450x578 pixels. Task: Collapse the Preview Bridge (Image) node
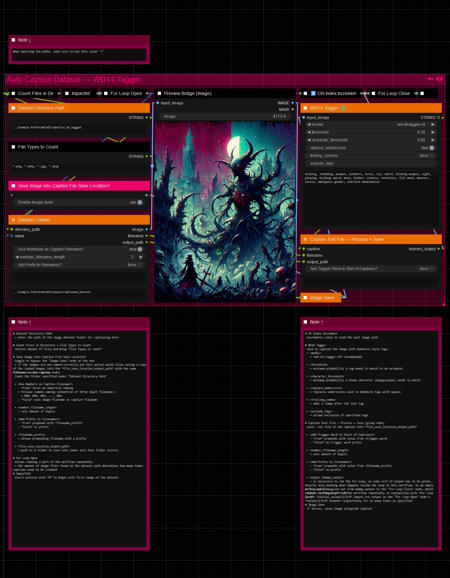(x=159, y=94)
